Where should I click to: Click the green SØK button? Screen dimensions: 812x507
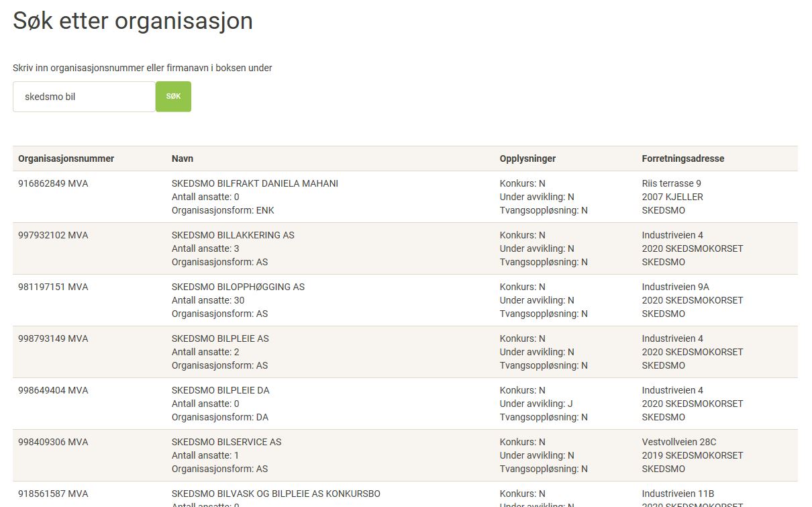click(173, 97)
